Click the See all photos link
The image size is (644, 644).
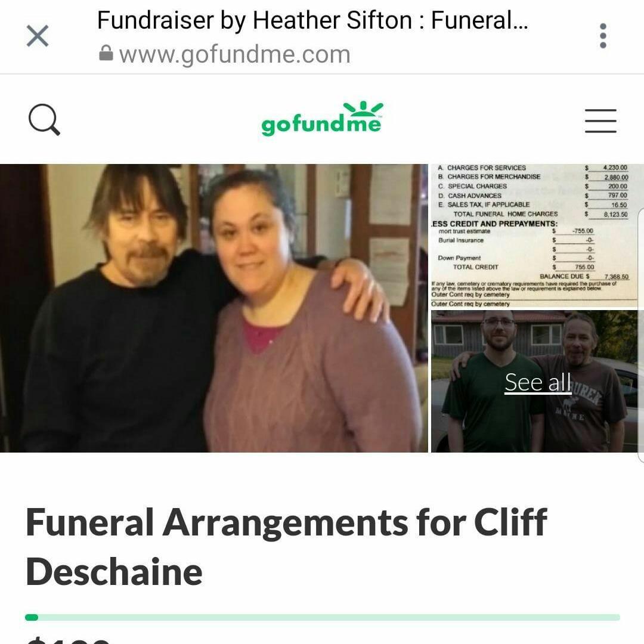538,382
